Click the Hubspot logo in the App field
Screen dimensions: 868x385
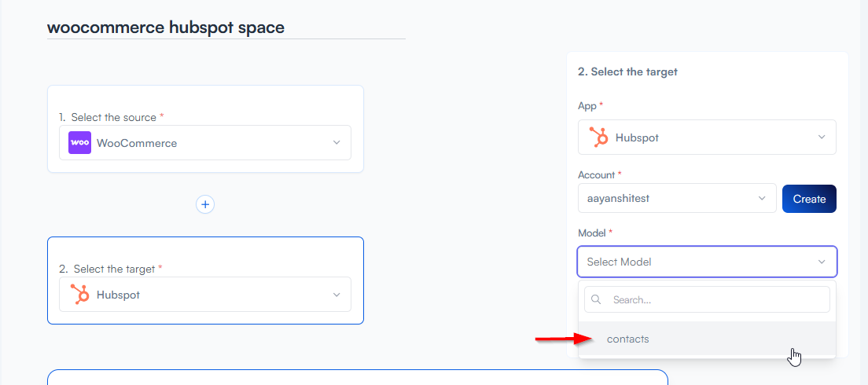(598, 137)
